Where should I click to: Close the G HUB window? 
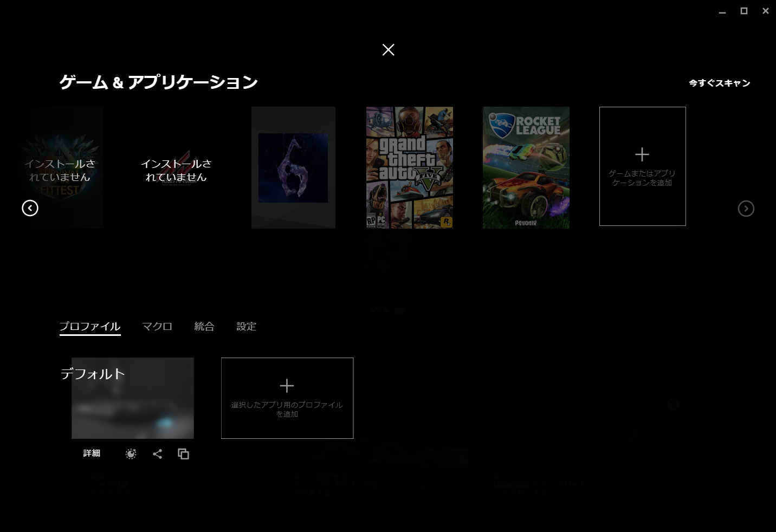766,11
